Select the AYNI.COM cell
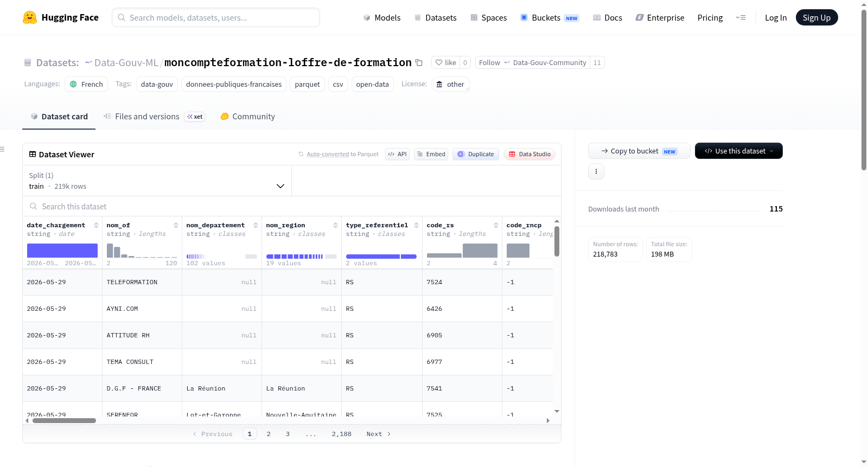 [142, 309]
